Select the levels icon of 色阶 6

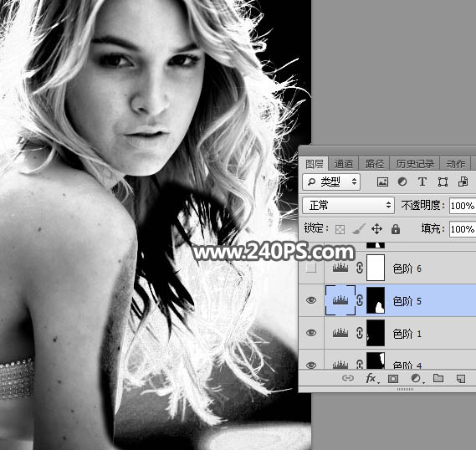coord(340,268)
